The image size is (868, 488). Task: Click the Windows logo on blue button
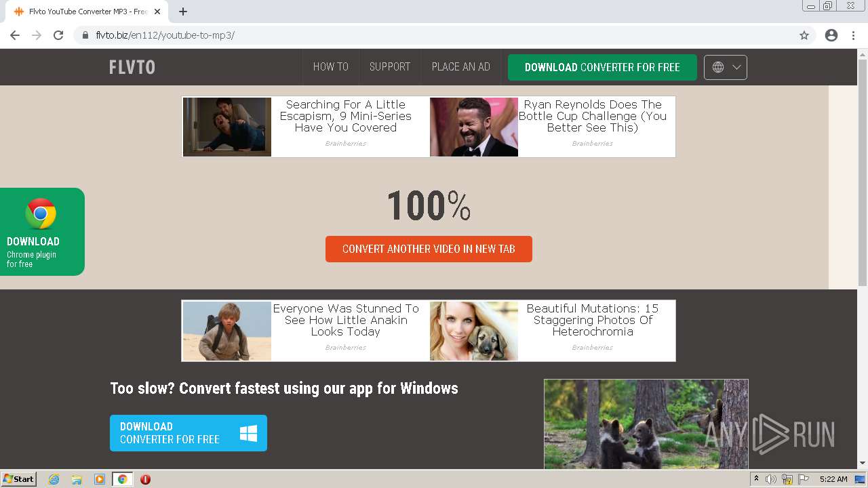248,434
